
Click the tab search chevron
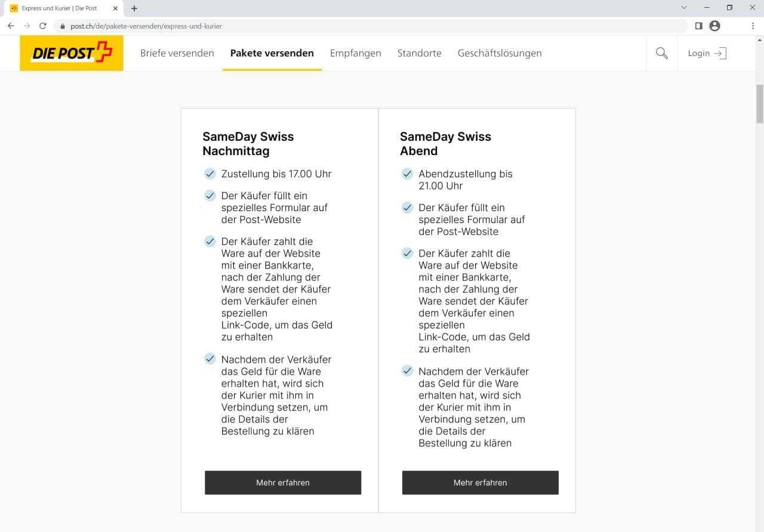click(x=684, y=8)
